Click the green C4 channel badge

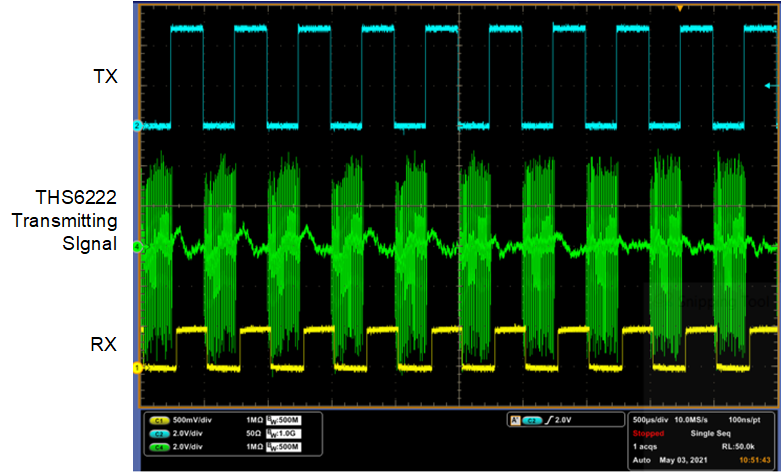(159, 448)
